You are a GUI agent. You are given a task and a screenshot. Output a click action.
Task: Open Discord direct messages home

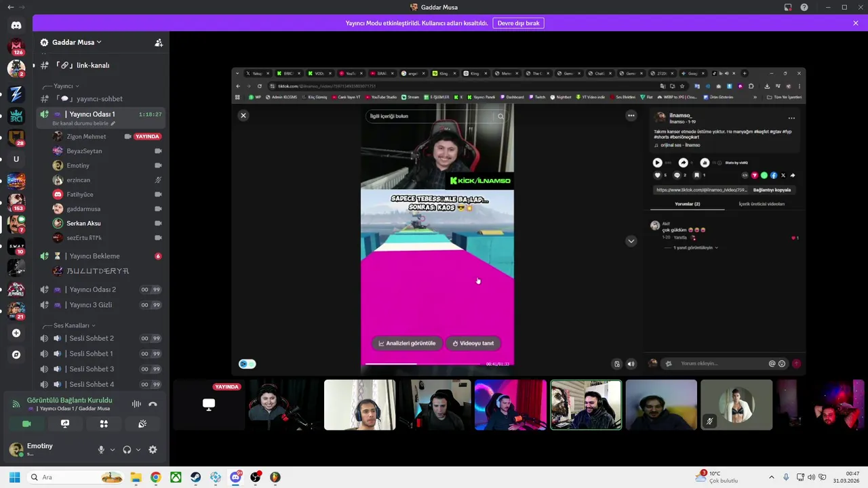point(16,25)
